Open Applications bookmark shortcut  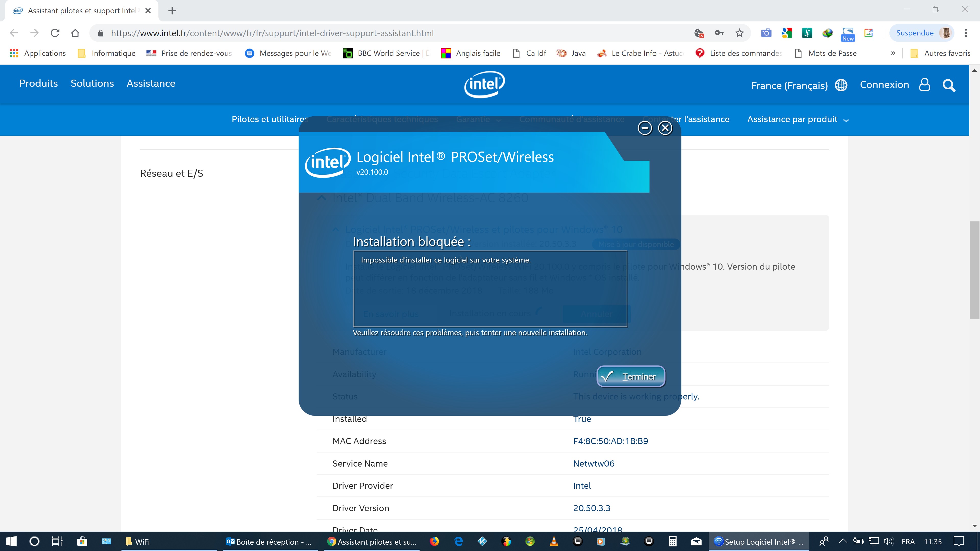[38, 53]
